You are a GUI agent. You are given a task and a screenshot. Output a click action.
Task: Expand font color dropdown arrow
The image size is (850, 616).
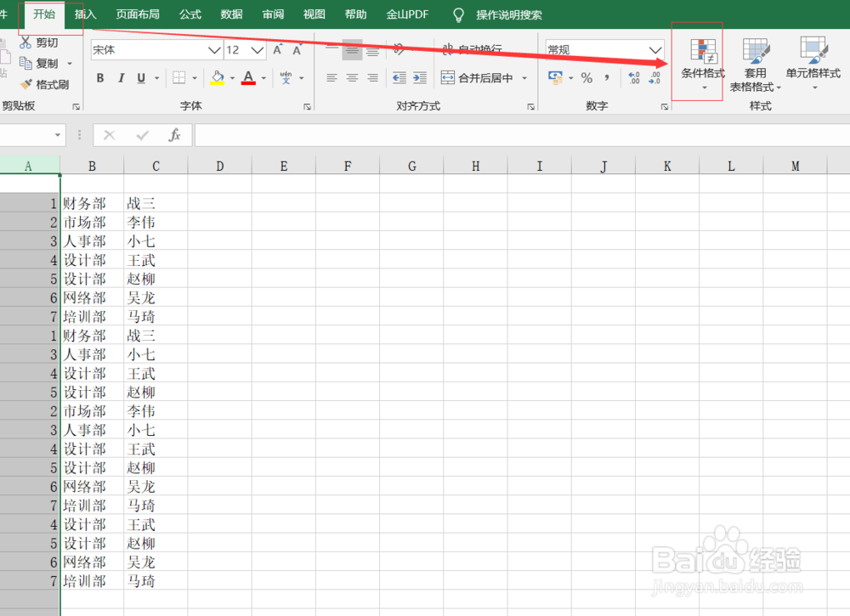pyautogui.click(x=263, y=78)
